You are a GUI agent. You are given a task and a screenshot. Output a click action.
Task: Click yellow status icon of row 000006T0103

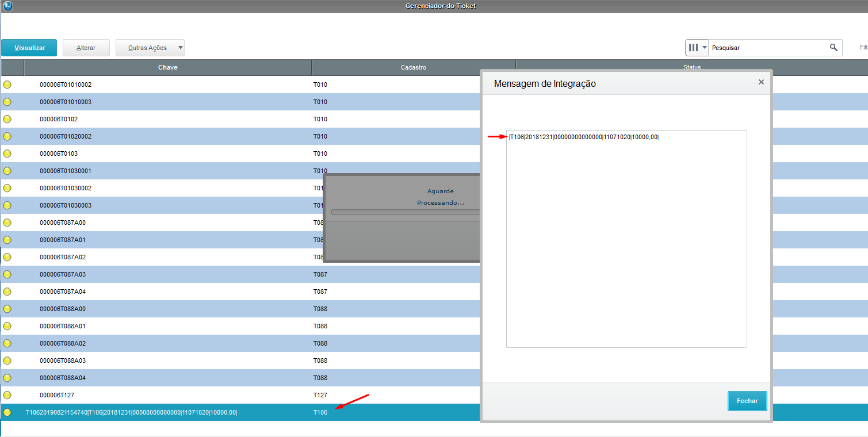[7, 154]
